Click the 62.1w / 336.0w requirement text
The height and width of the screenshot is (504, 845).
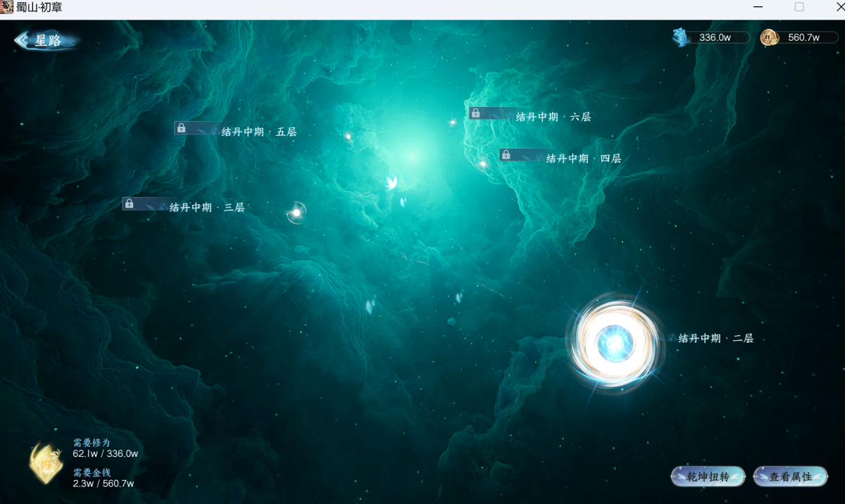pyautogui.click(x=106, y=454)
